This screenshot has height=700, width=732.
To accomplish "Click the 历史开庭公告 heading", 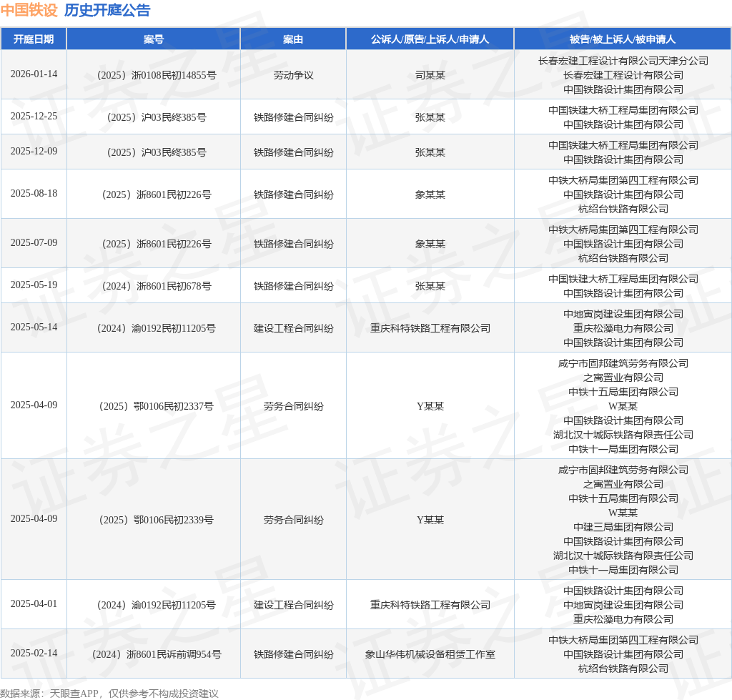I will coord(107,10).
